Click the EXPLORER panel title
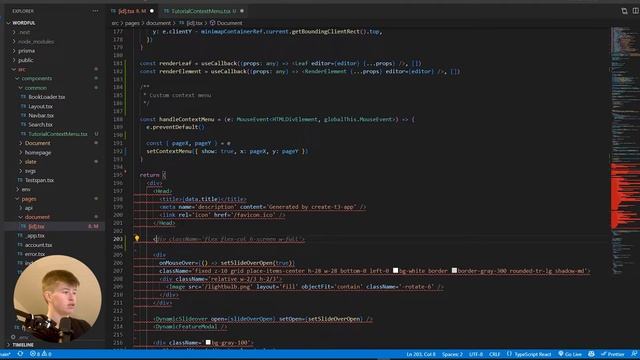This screenshot has height=360, width=640. [x=23, y=11]
